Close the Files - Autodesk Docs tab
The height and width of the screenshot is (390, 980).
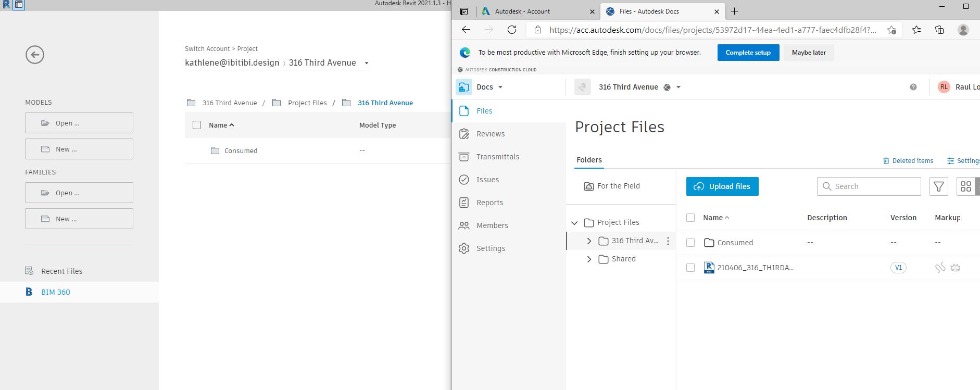coord(717,11)
